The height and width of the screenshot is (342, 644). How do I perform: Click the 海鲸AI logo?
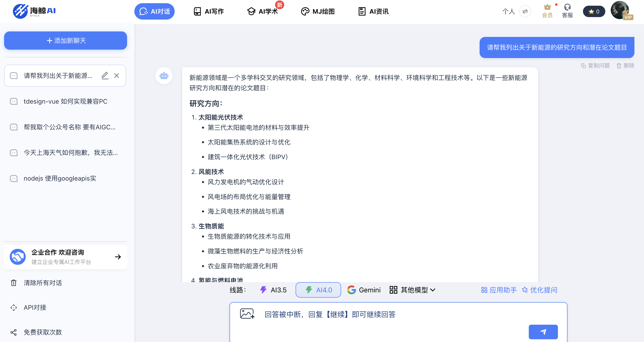pos(34,11)
